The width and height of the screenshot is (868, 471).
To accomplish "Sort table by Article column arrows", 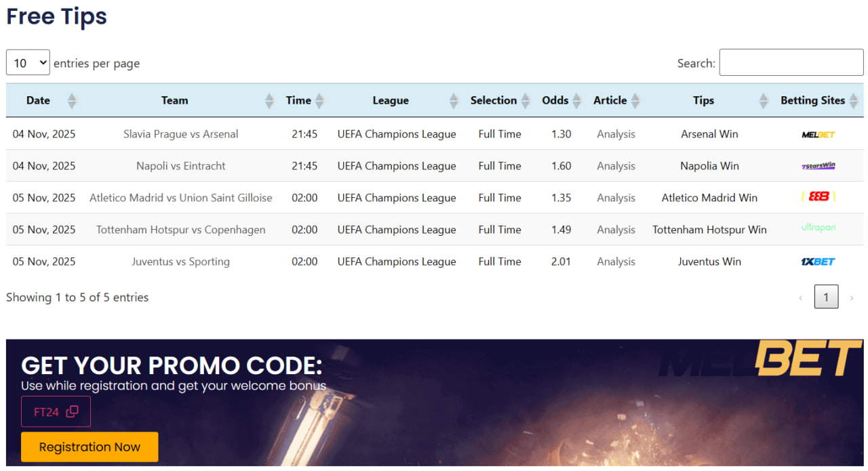I will point(635,101).
